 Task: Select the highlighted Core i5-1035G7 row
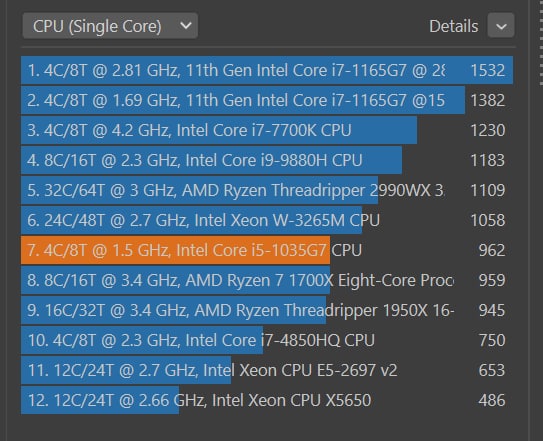click(x=267, y=250)
